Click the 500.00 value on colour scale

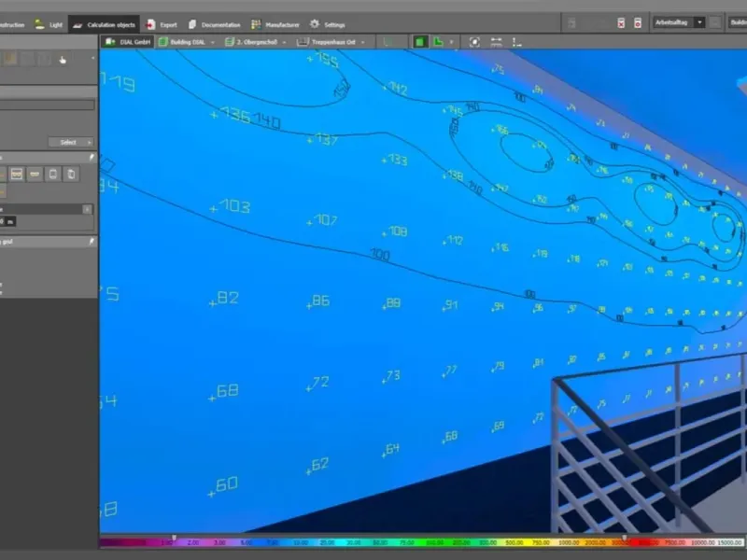(514, 542)
